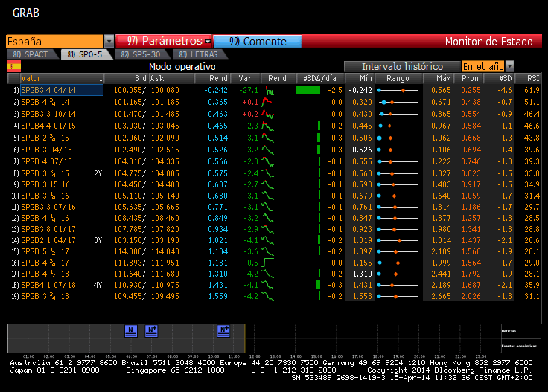Click yield sparkline for SPGB 4 ¾ 17
The image size is (548, 392).
point(268,263)
